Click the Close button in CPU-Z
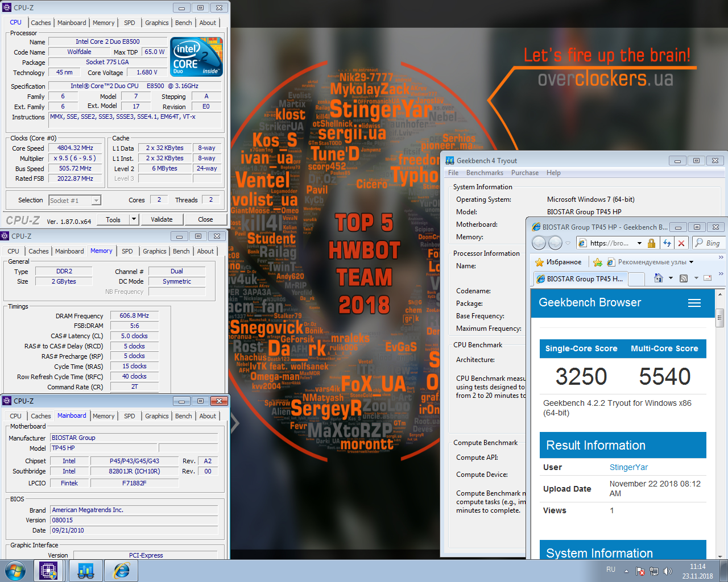This screenshot has width=728, height=582. [x=205, y=219]
